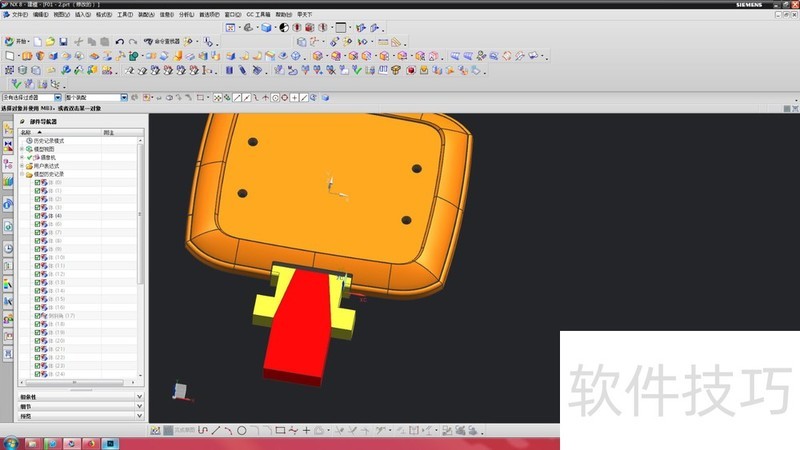The height and width of the screenshot is (450, 800).
Task: Uncheck the 体 (24) feature checkbox
Action: [x=37, y=374]
